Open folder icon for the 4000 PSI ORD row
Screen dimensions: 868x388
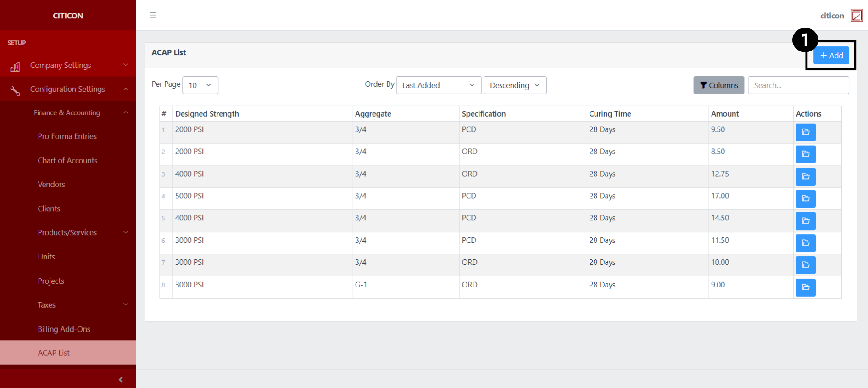point(805,176)
